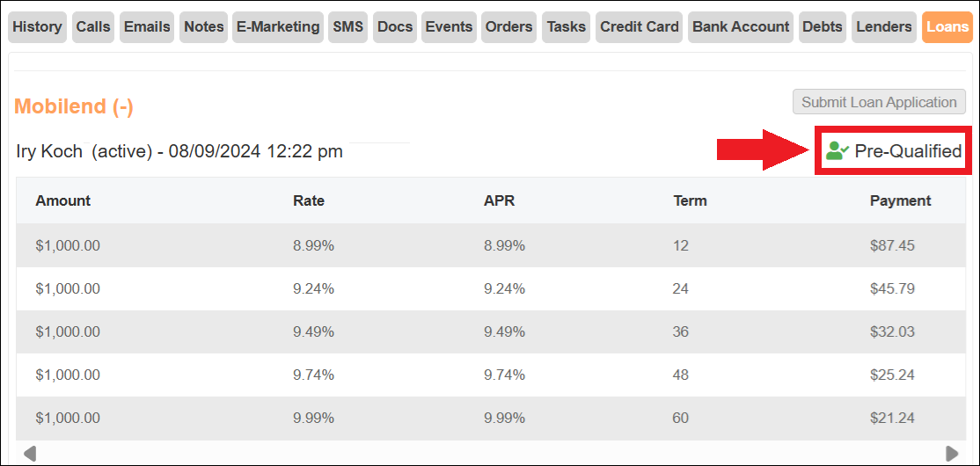Select the Iry Koch applicant line
This screenshot has width=980, height=466.
coord(180,151)
